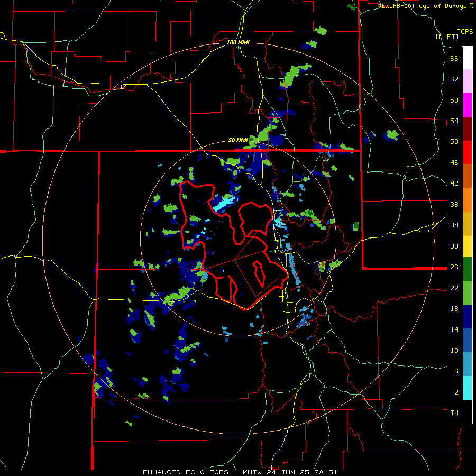Click the "14" legend value
Screen dimensions: 476x476
tap(454, 329)
